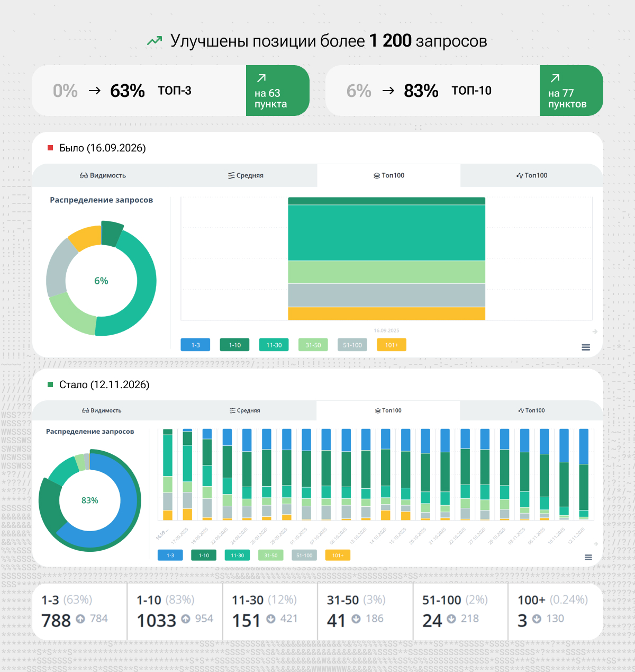Open chart menu in the Стало panel

588,557
